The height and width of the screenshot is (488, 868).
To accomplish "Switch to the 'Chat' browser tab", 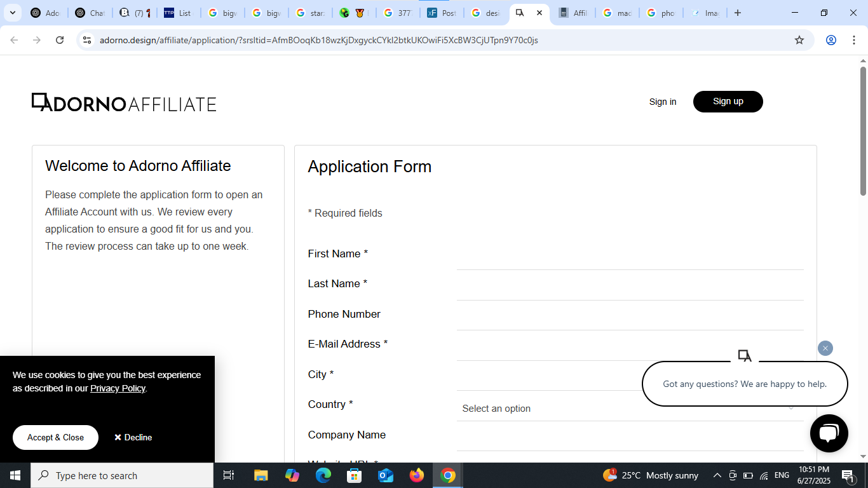I will [91, 13].
